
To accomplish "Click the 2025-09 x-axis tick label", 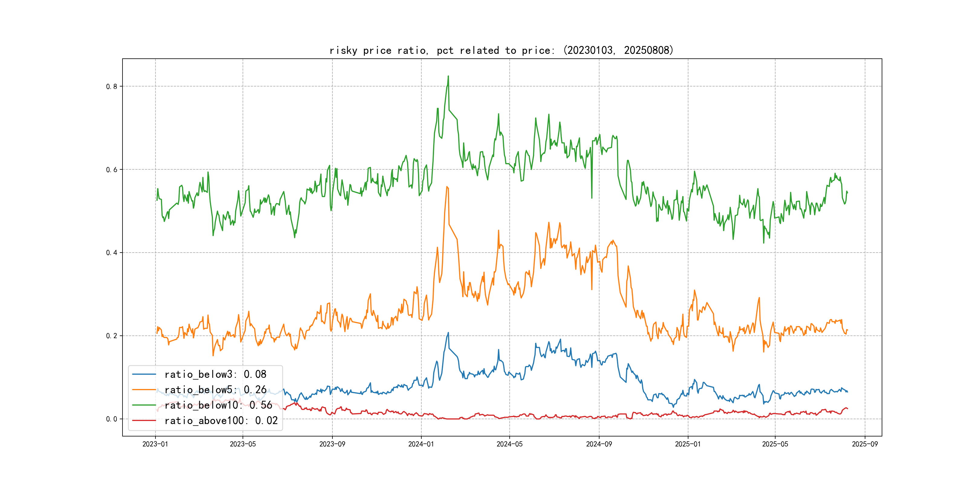I will pos(865,444).
